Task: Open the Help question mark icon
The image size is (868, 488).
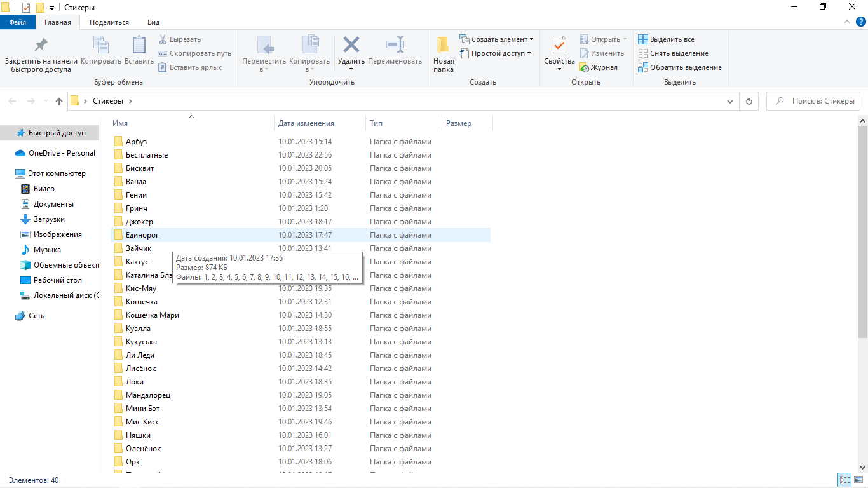Action: [860, 22]
